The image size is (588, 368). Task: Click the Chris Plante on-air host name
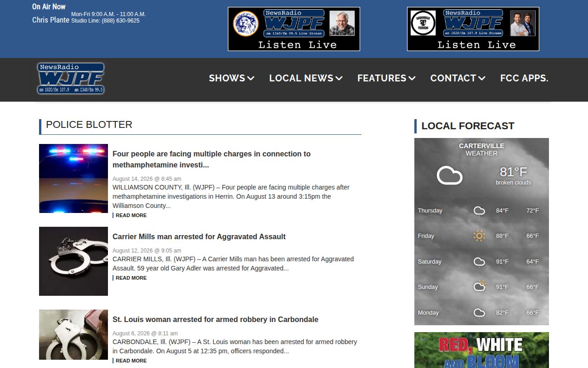point(51,20)
